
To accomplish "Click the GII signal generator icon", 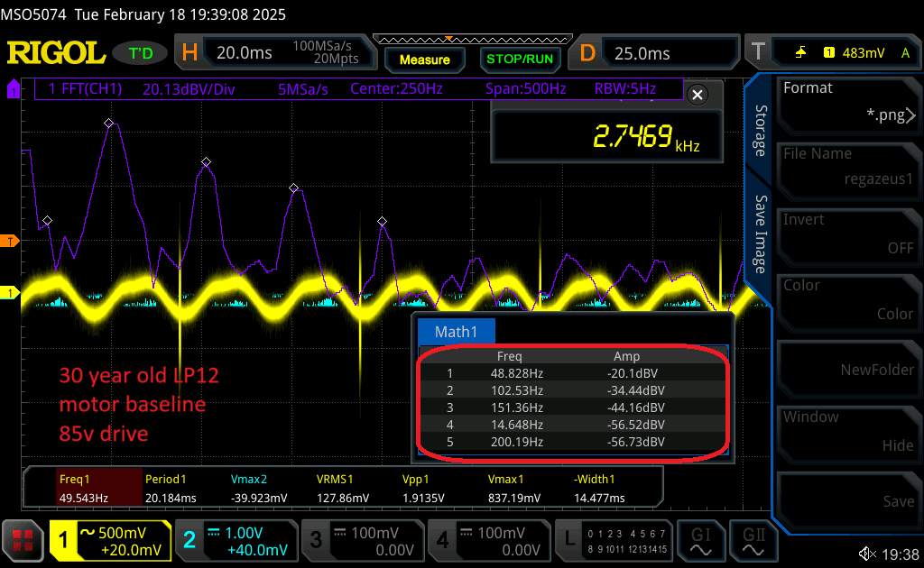I will pyautogui.click(x=754, y=540).
